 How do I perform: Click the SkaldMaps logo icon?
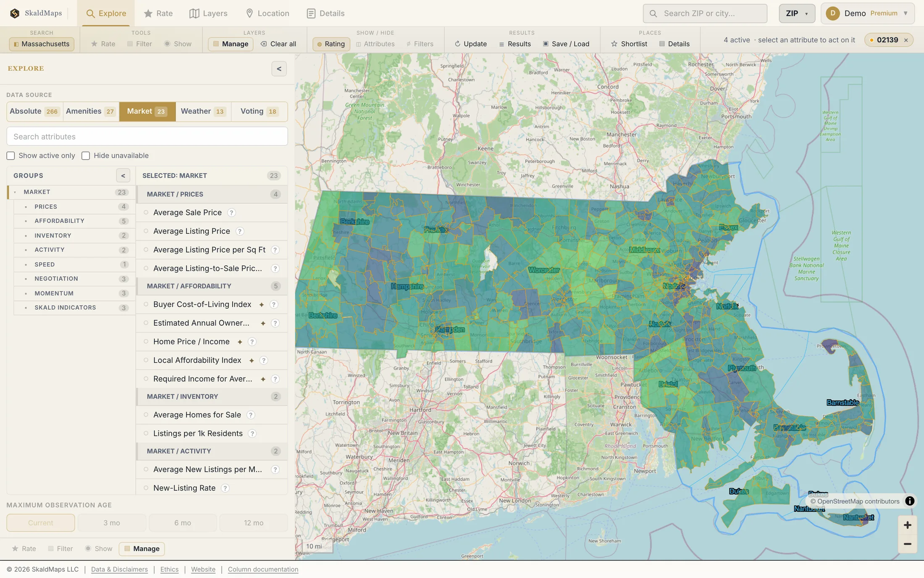[15, 13]
